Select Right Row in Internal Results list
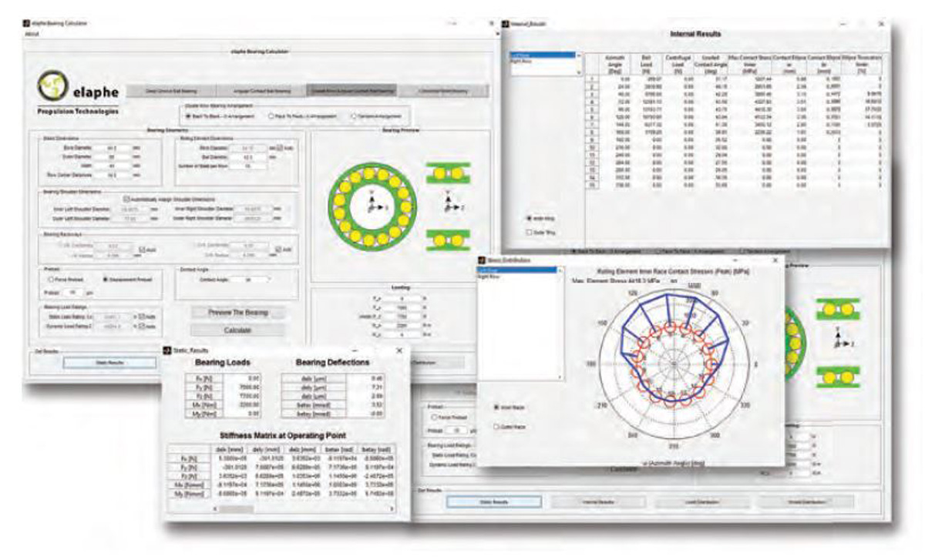This screenshot has height=560, width=925. click(521, 60)
